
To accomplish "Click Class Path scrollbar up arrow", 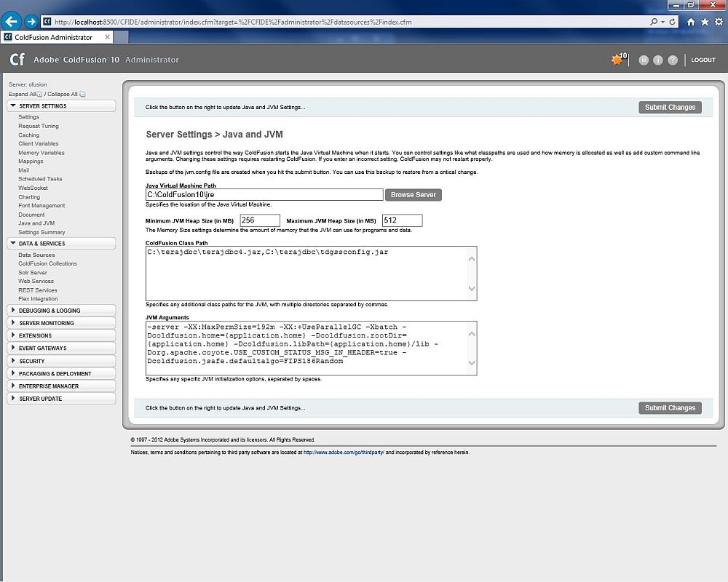I will tap(472, 259).
